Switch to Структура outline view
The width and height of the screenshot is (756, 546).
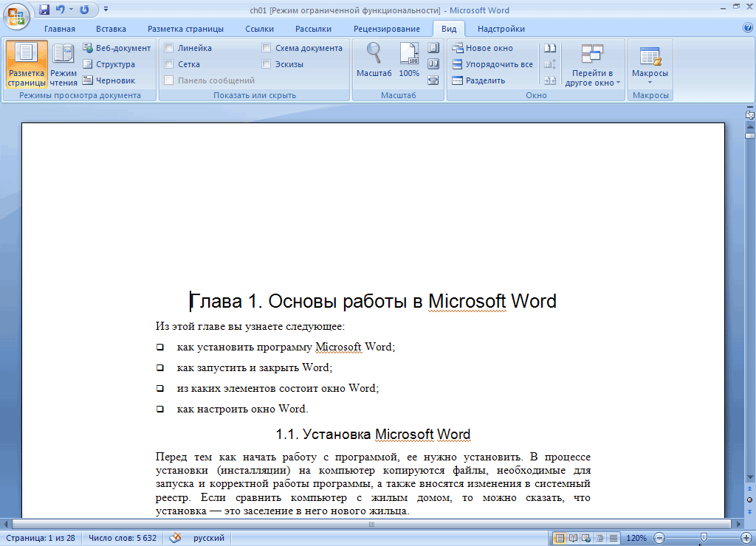pyautogui.click(x=109, y=64)
